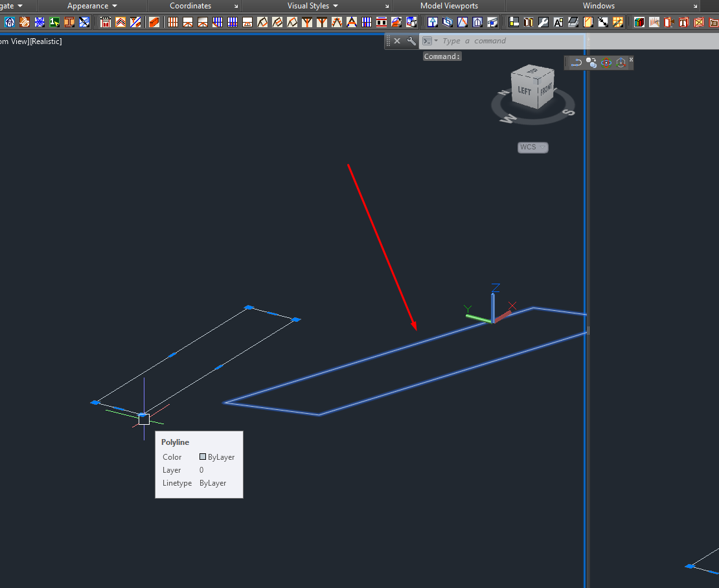Viewport: 719px width, 588px height.
Task: Select the letter A text style icon
Action: pos(558,22)
